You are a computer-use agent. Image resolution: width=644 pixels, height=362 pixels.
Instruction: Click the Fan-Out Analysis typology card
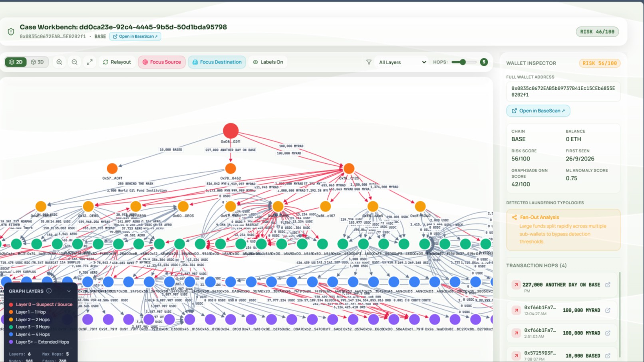point(563,229)
